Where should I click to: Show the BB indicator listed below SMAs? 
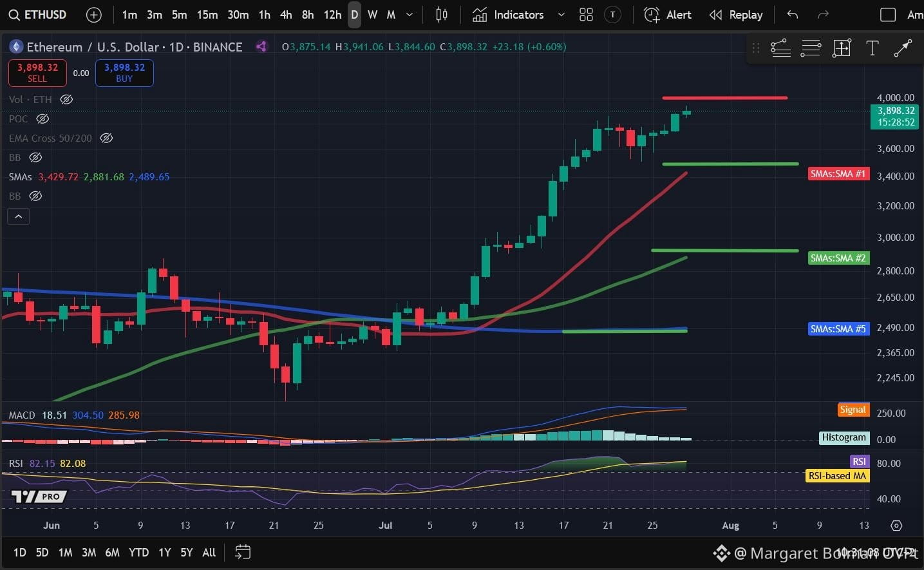click(35, 196)
